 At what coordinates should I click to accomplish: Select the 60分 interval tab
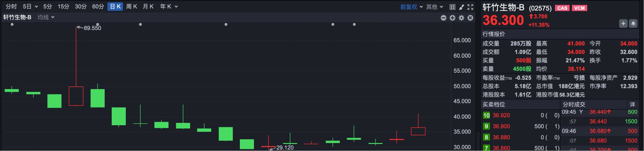click(x=98, y=6)
